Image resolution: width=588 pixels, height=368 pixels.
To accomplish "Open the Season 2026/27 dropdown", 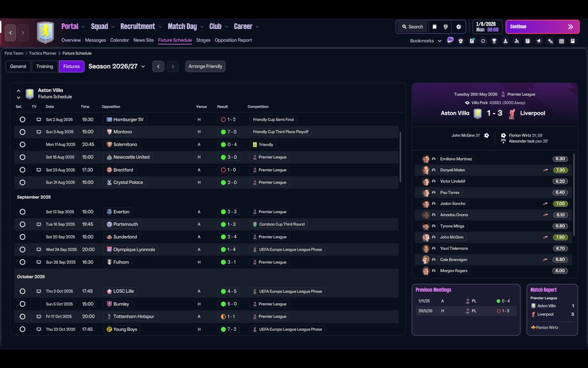I will click(x=117, y=66).
